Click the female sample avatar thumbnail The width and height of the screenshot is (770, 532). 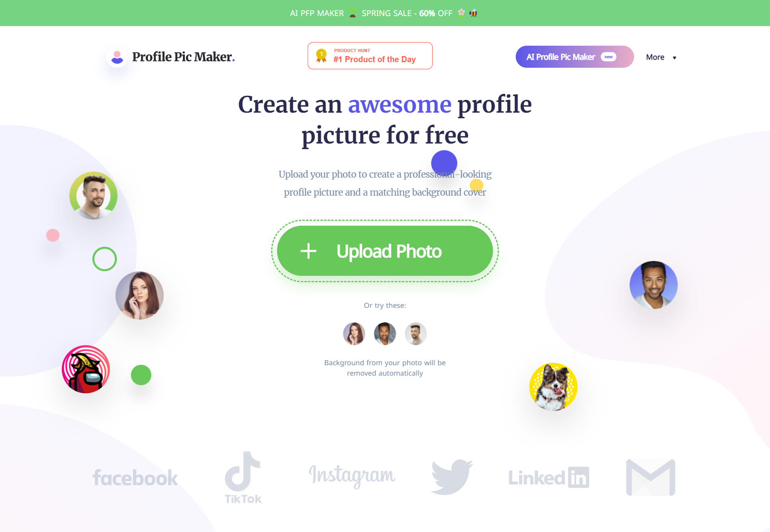pos(354,333)
